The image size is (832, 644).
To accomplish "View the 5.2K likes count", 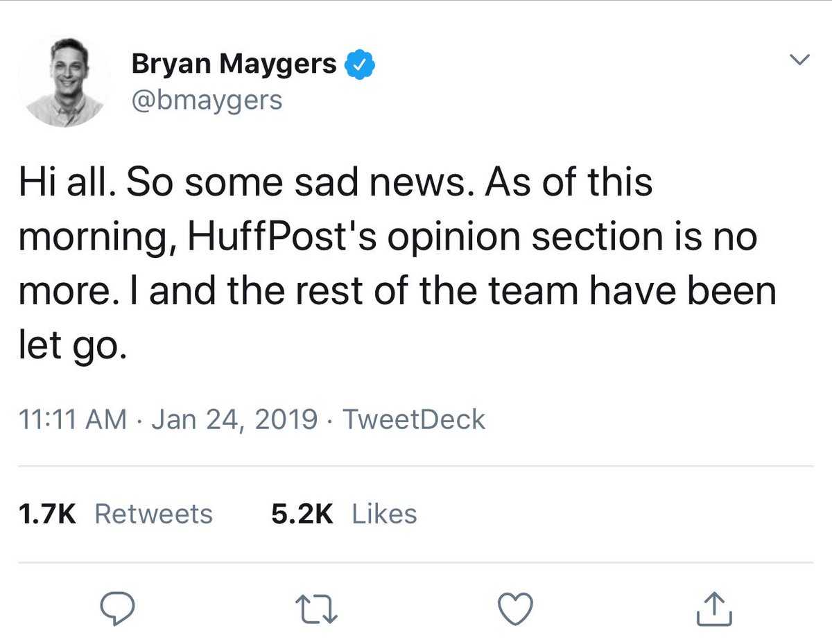I will [302, 514].
